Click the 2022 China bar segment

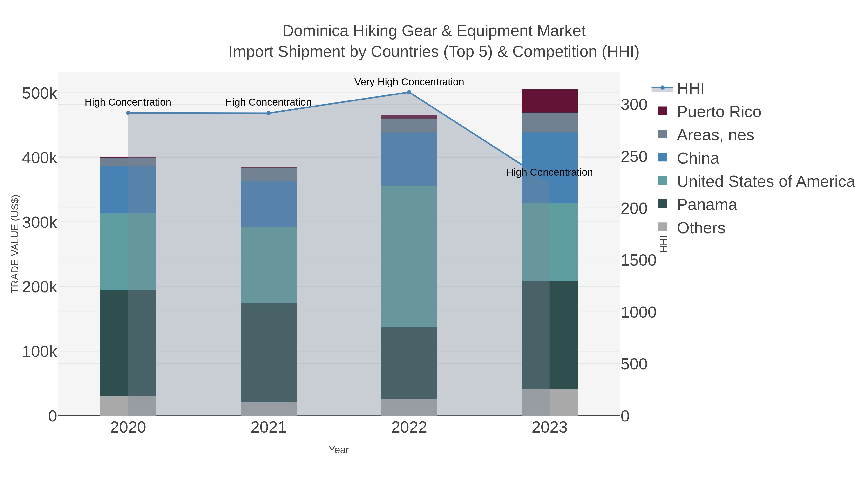[409, 159]
